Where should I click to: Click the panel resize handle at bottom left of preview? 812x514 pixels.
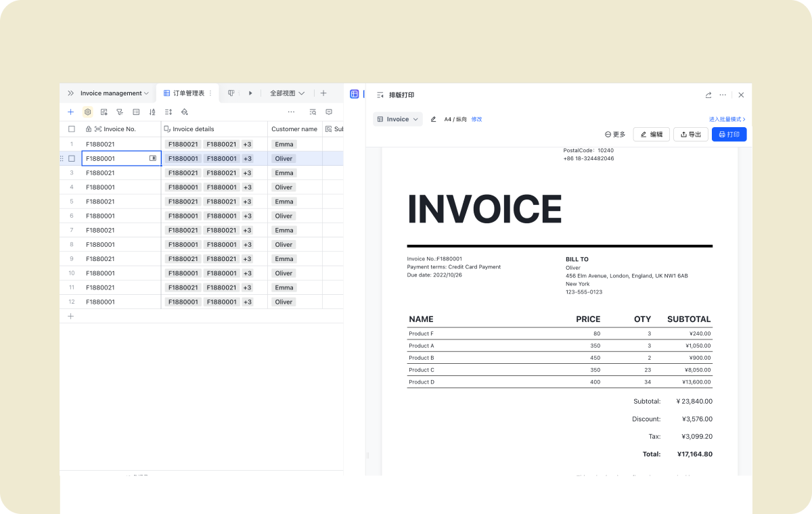[x=367, y=456]
